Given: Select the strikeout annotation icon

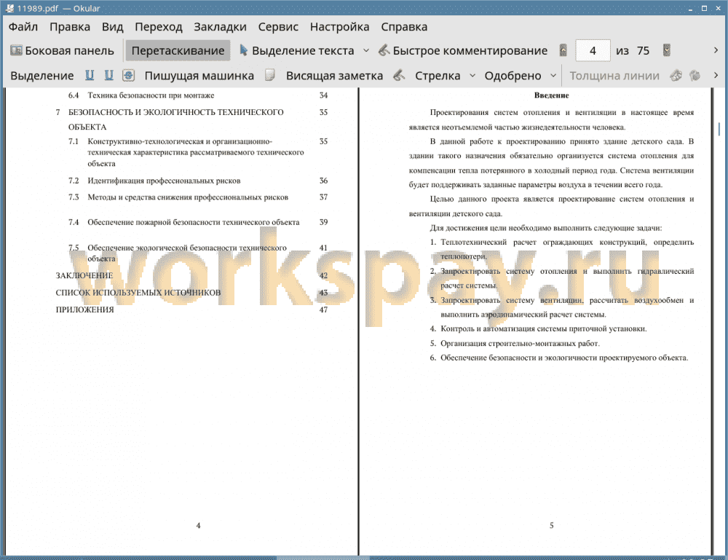Looking at the screenshot, I should [129, 75].
